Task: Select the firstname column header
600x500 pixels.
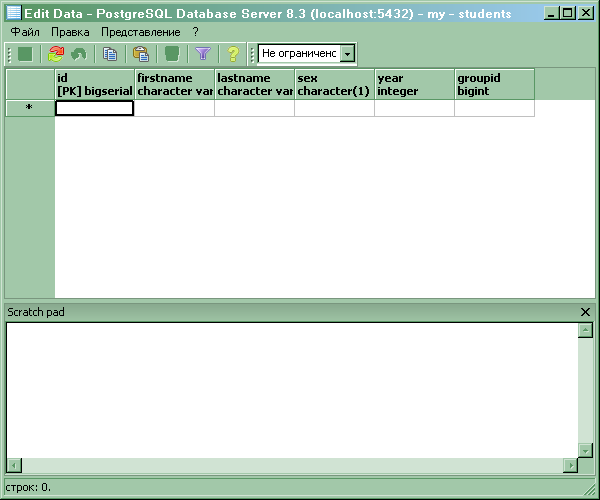Action: pos(174,85)
